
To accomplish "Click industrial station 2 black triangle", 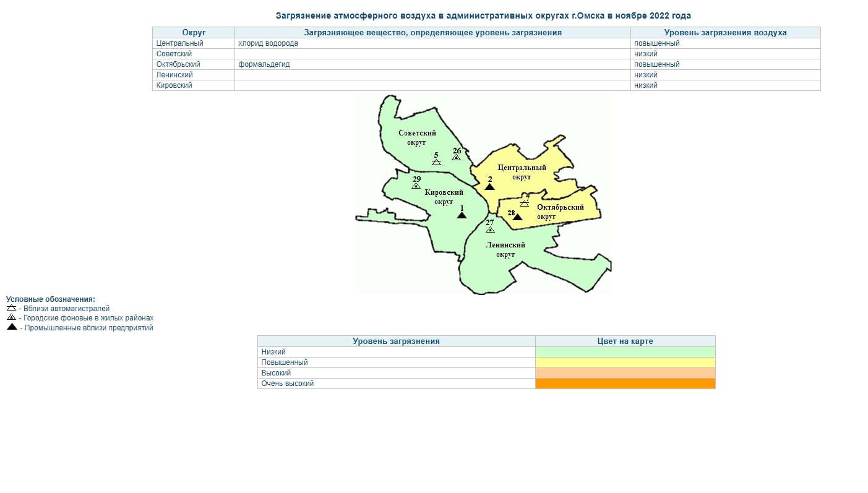I will 489,186.
